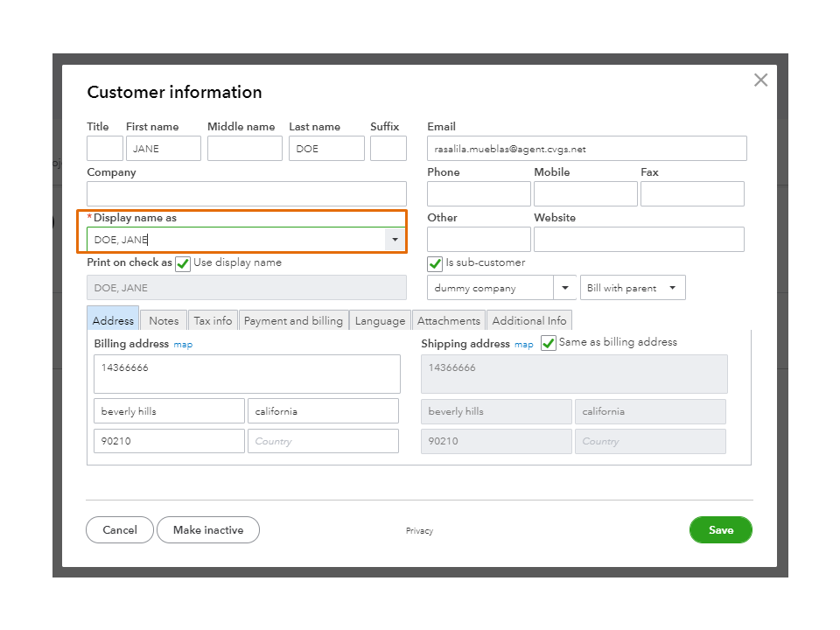Toggle the Use display name checkbox
This screenshot has width=840, height=630.
(x=183, y=263)
